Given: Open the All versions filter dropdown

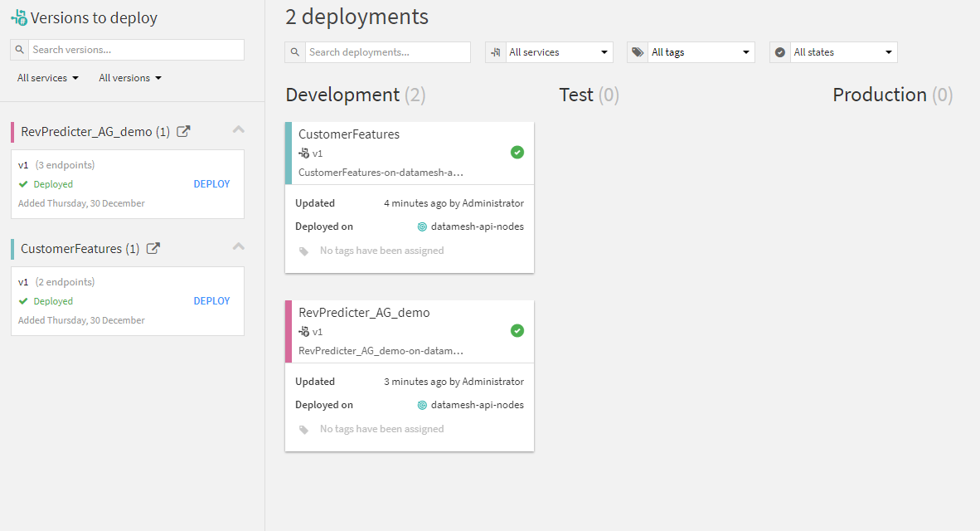Looking at the screenshot, I should pos(130,78).
